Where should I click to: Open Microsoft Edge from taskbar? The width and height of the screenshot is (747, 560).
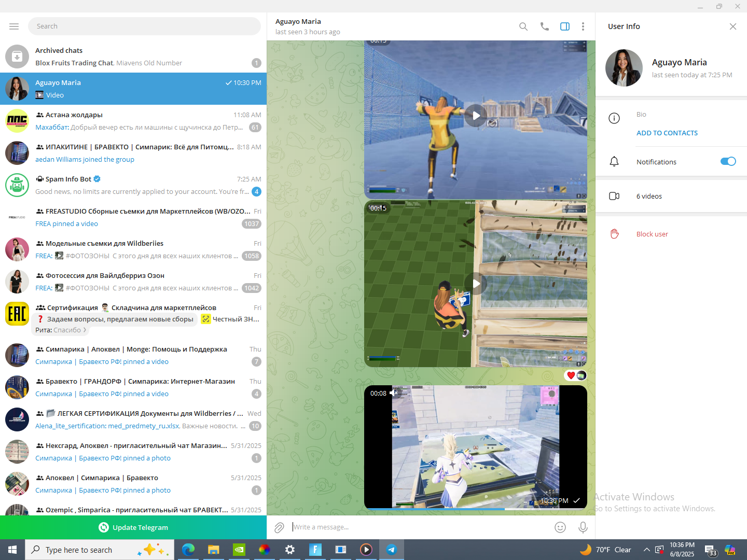pyautogui.click(x=188, y=550)
